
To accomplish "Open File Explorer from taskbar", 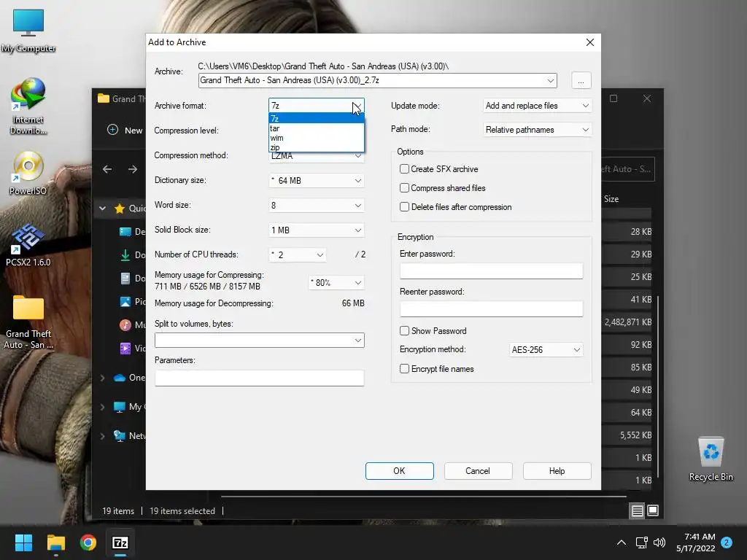I will (55, 542).
